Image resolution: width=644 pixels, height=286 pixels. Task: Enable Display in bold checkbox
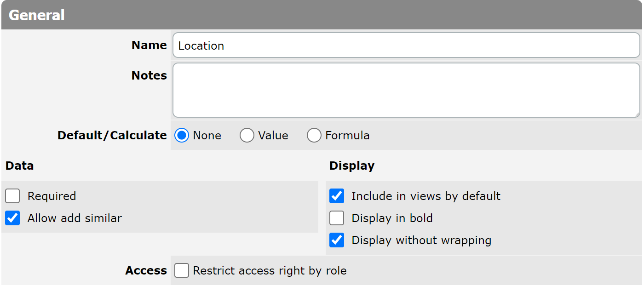tap(337, 218)
